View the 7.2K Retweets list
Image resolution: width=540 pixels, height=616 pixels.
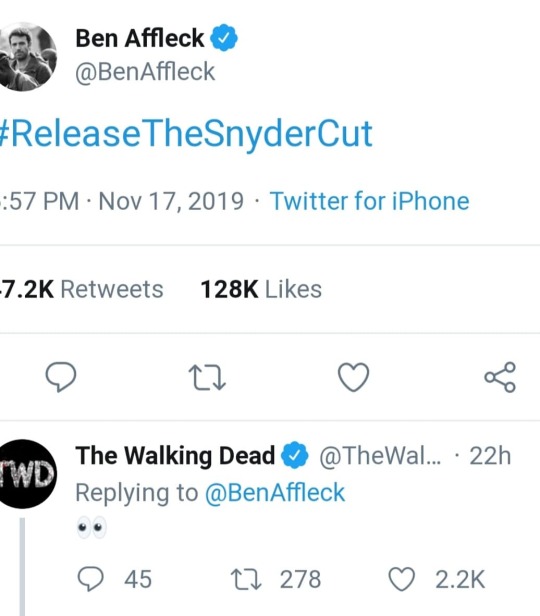point(81,289)
